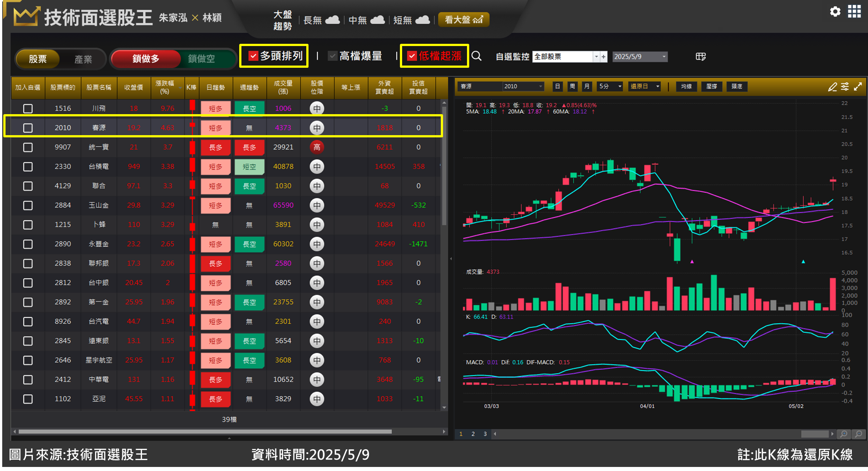Go to chart page 2
Screen dimensions: 868x471
pos(473,434)
